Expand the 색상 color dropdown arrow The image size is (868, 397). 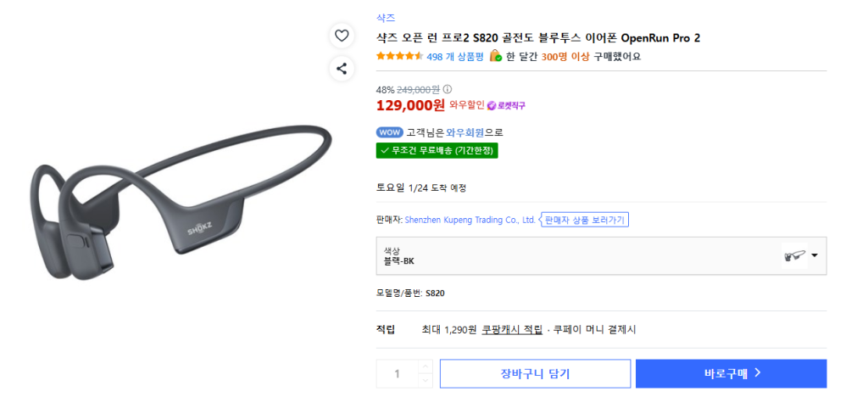(815, 255)
